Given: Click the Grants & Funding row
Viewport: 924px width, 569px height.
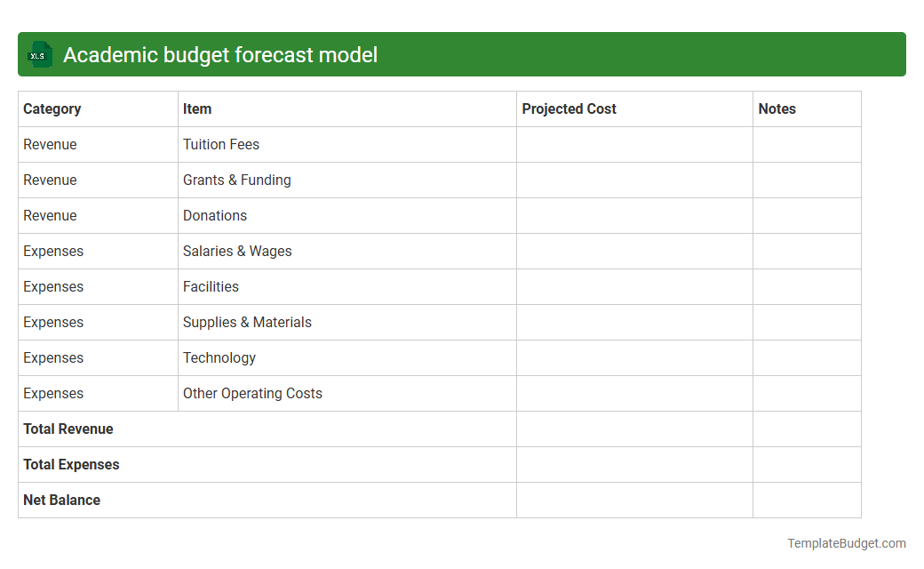Looking at the screenshot, I should click(236, 180).
